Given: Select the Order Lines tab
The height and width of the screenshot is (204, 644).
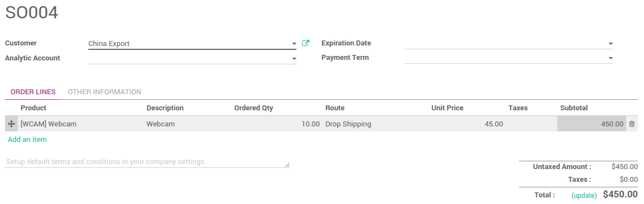Looking at the screenshot, I should click(33, 92).
